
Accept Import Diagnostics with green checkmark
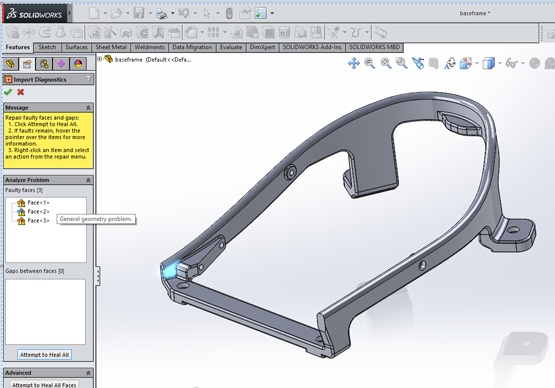click(8, 92)
